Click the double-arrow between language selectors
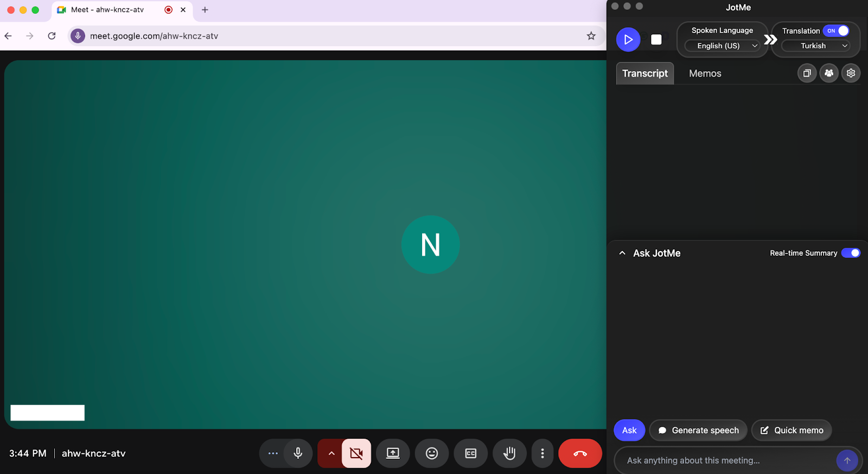Screen dimensions: 868x474 pyautogui.click(x=770, y=40)
